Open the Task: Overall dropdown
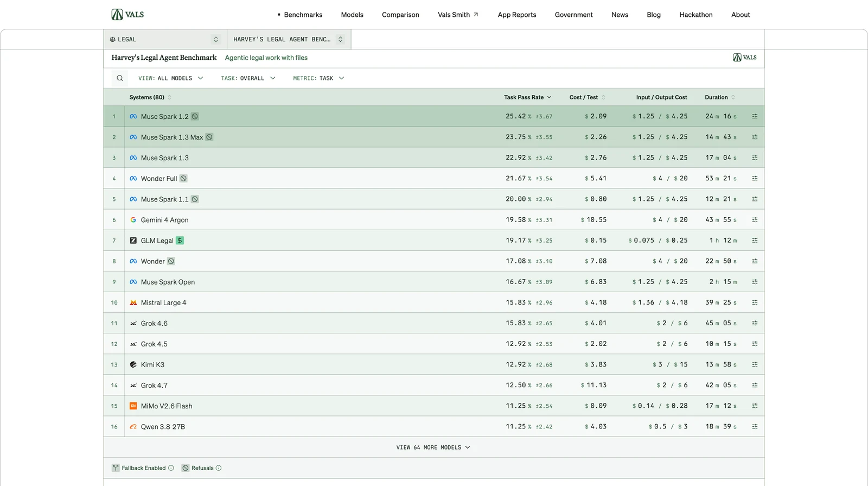Screen dimensions: 868x486 [x=248, y=78]
